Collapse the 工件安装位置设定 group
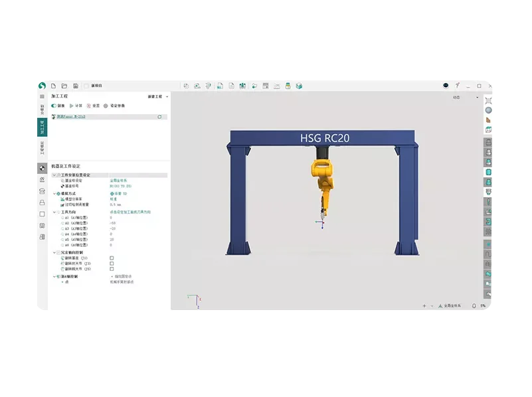The height and width of the screenshot is (397, 532). [x=54, y=175]
